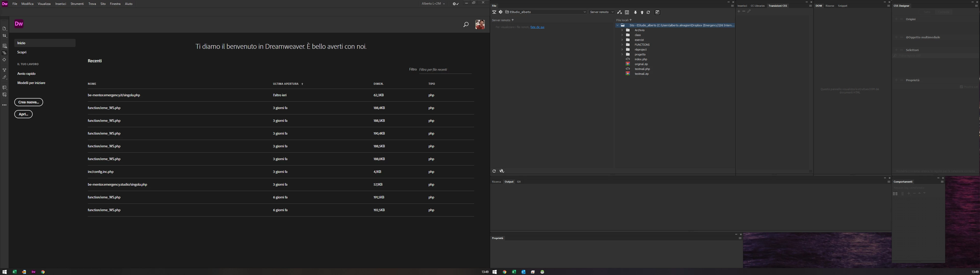Collapse the Sito - EStudio_alberto root folder

[x=617, y=25]
